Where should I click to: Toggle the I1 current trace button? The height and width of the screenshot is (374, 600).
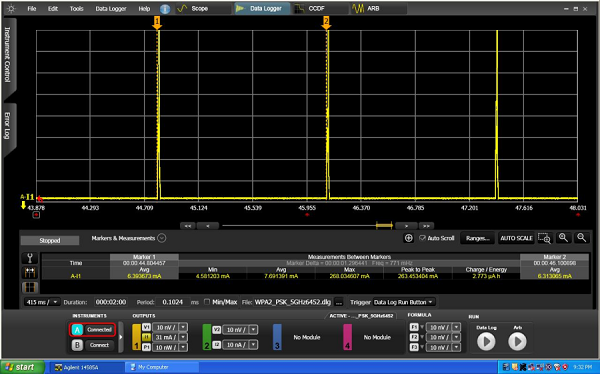pyautogui.click(x=147, y=337)
